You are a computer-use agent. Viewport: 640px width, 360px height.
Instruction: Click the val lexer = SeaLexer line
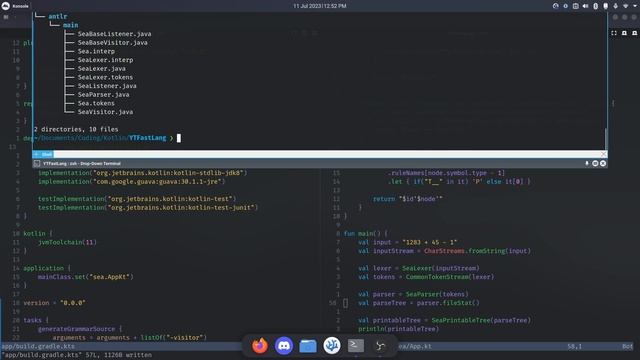(419, 268)
